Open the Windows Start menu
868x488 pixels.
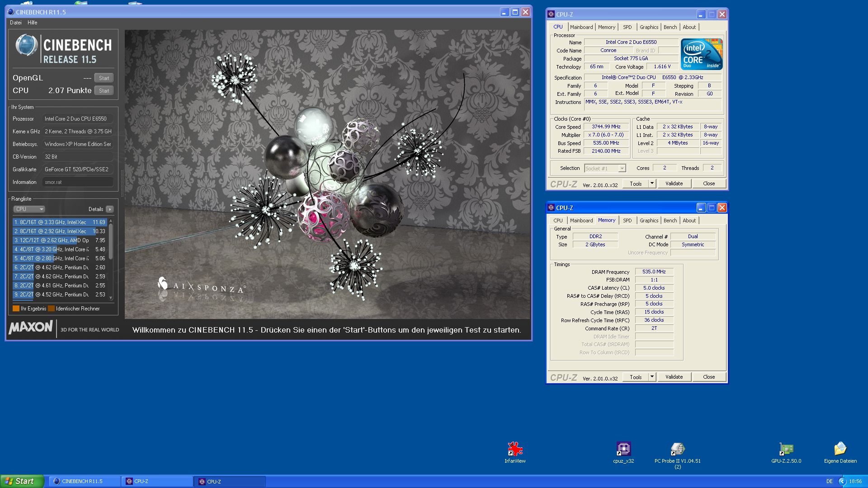[x=22, y=481]
